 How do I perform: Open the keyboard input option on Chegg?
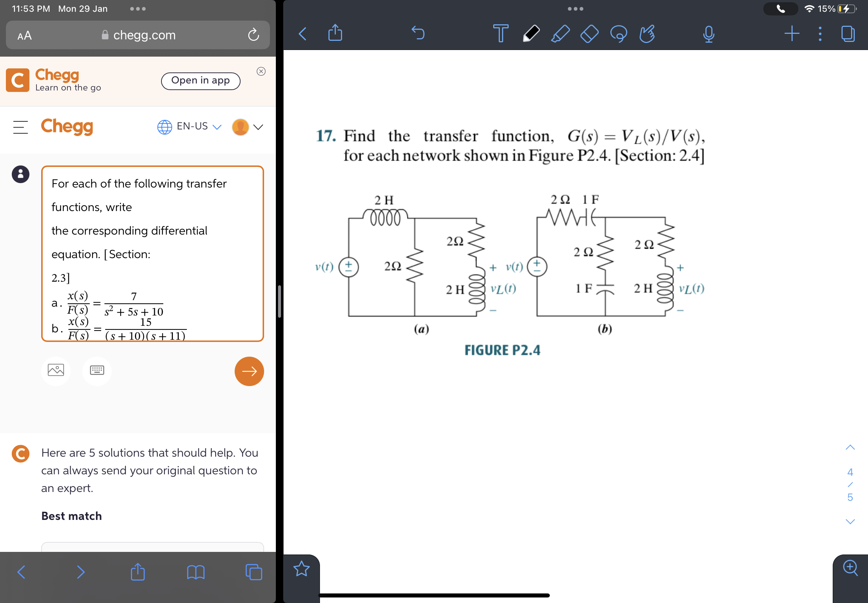97,371
